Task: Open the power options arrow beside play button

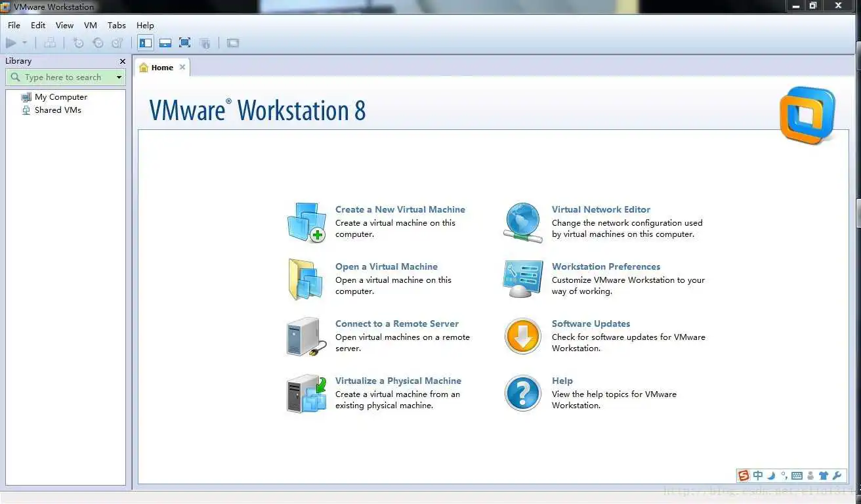Action: [x=25, y=43]
